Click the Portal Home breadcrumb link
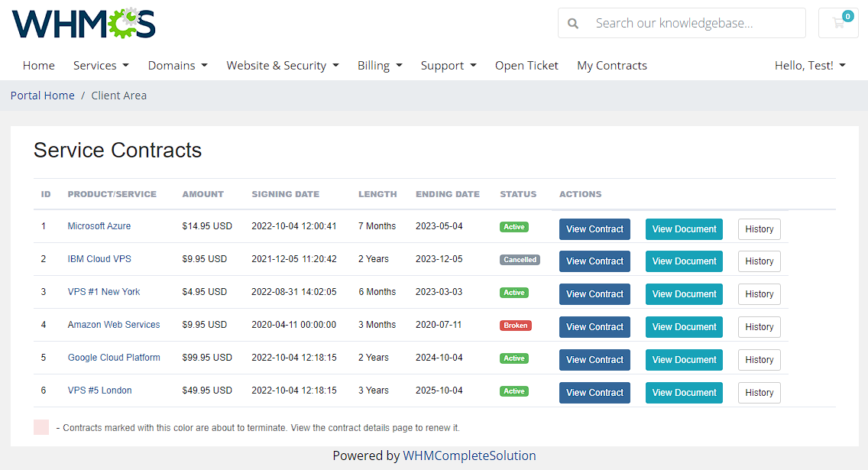 [x=43, y=96]
